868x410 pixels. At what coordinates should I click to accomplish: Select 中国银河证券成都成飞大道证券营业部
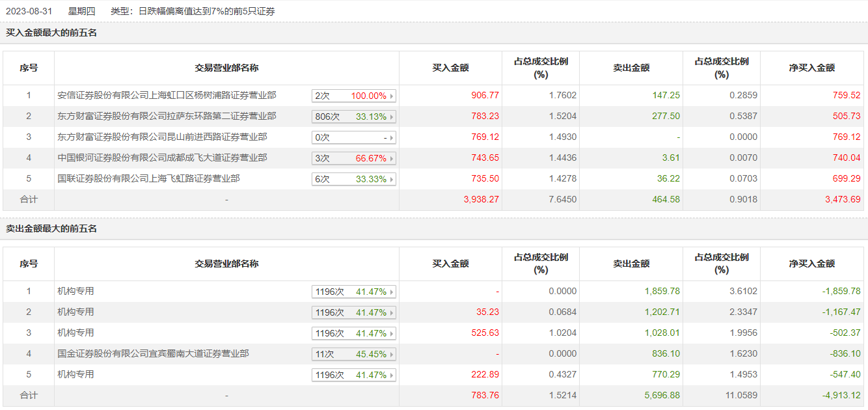(x=162, y=158)
